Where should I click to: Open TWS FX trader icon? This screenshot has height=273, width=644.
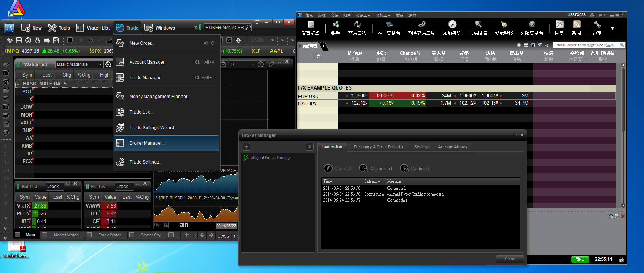(x=532, y=28)
